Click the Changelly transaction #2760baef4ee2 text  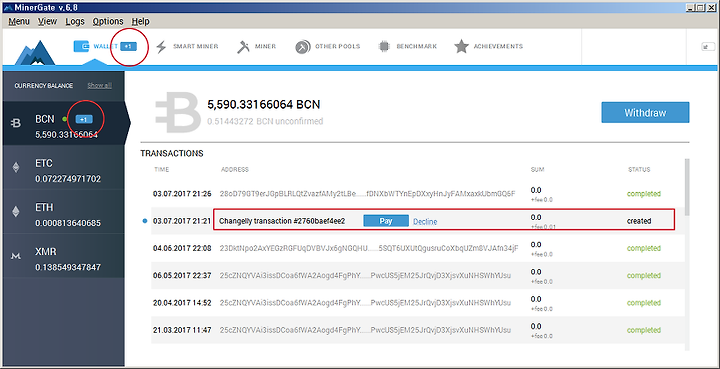[282, 221]
